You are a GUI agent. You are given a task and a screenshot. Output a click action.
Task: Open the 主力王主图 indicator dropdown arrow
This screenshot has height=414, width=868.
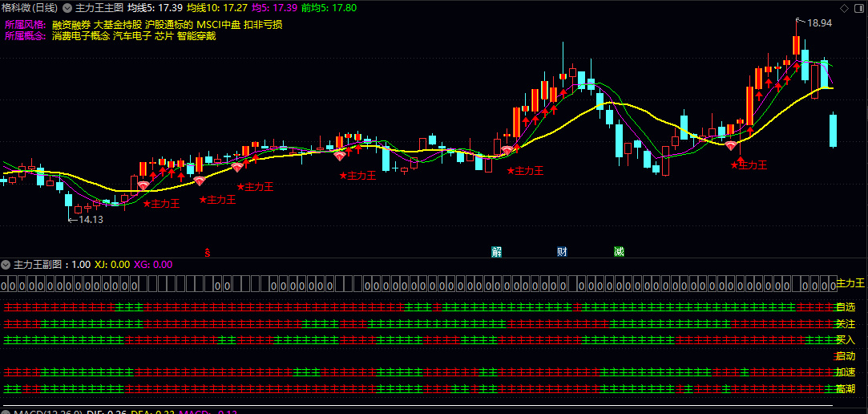[x=67, y=8]
